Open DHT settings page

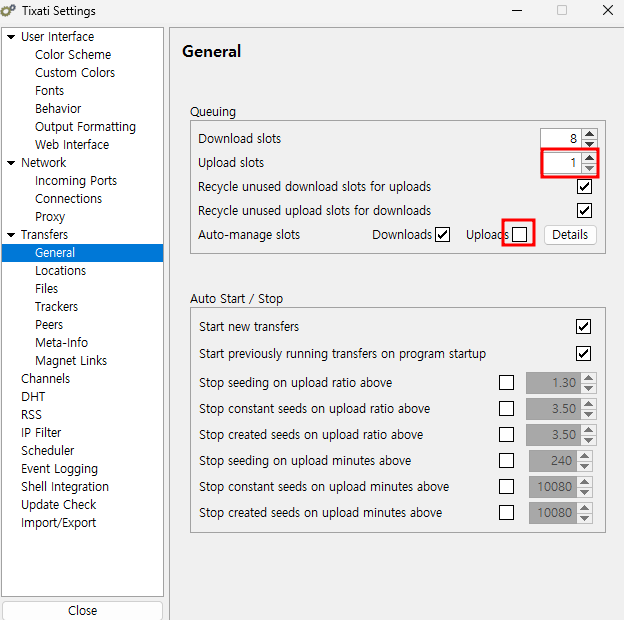33,397
